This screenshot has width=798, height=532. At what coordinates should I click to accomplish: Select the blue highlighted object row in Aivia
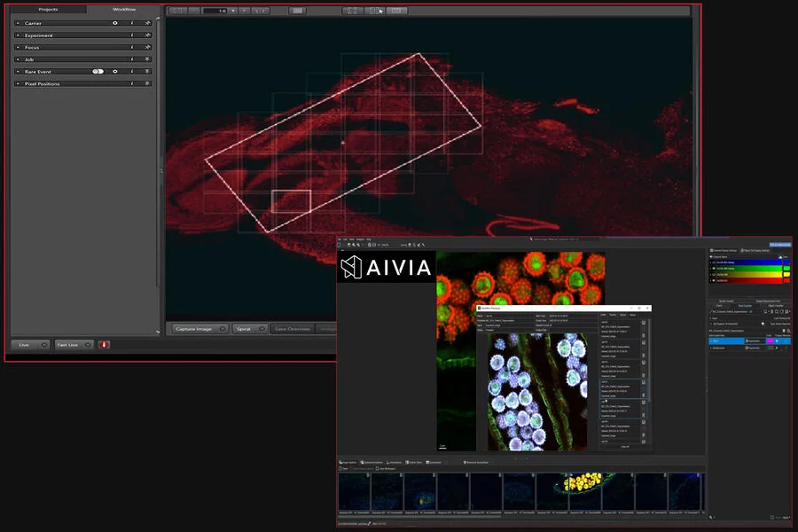tap(749, 341)
